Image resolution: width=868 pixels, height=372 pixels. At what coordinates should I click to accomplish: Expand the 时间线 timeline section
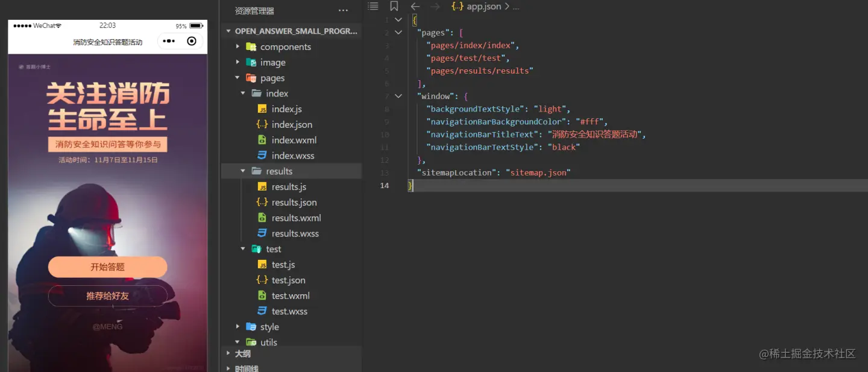pos(228,368)
